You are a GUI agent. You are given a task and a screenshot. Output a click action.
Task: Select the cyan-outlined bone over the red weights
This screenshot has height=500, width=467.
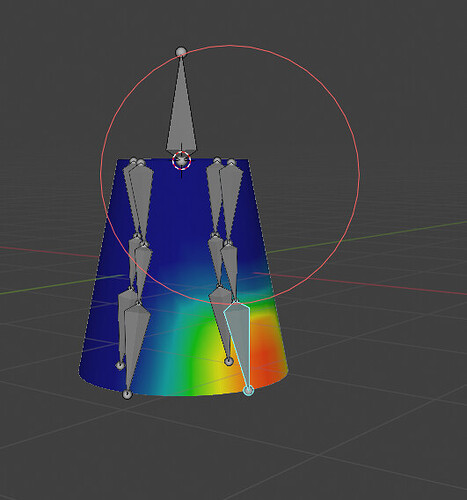pos(240,343)
